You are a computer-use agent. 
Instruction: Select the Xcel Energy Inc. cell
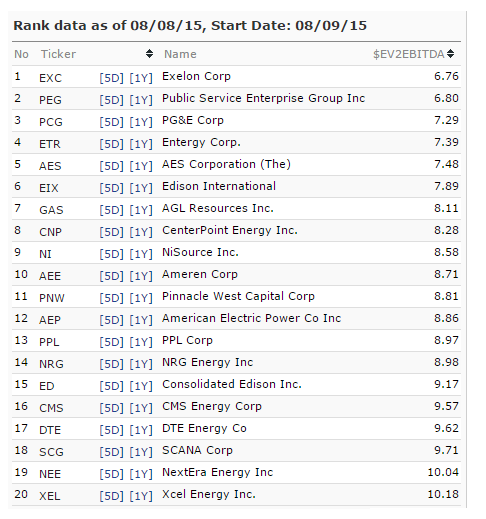coord(209,494)
